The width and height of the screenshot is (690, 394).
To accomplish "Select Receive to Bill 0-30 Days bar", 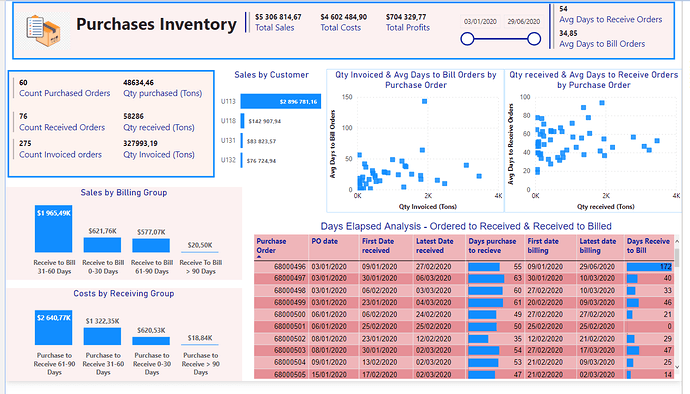I will [102, 245].
